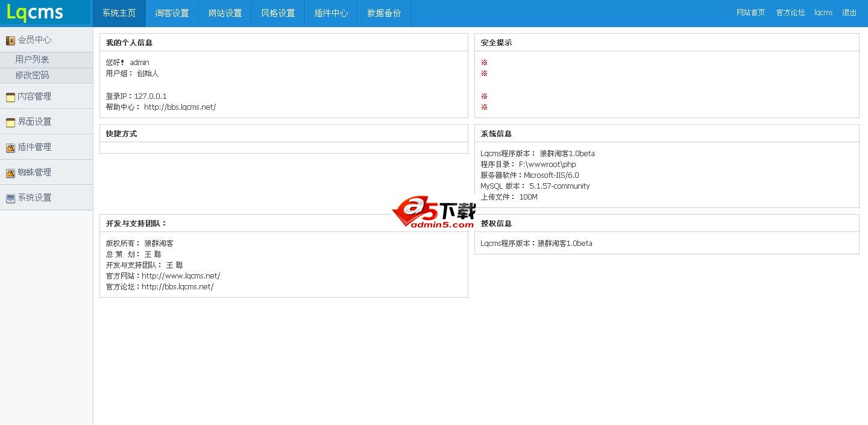
Task: Expand the 系统设置 sidebar section
Action: click(46, 198)
